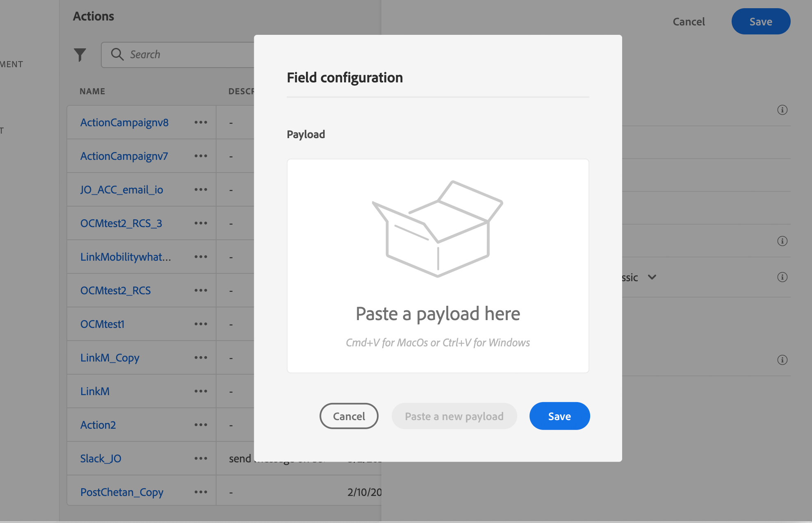Open the PostChetan_Copy action
This screenshot has width=812, height=523.
coord(121,492)
